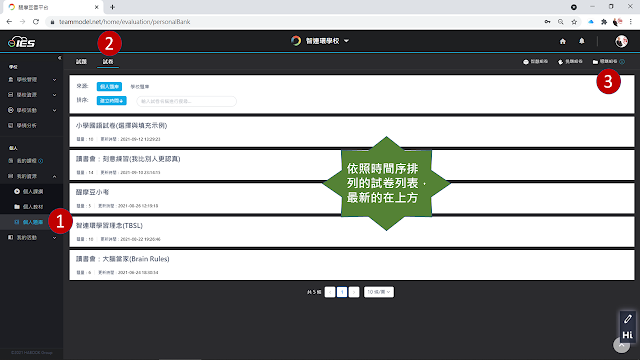Select the 個人題庫 source filter
This screenshot has height=360, width=640.
(109, 87)
